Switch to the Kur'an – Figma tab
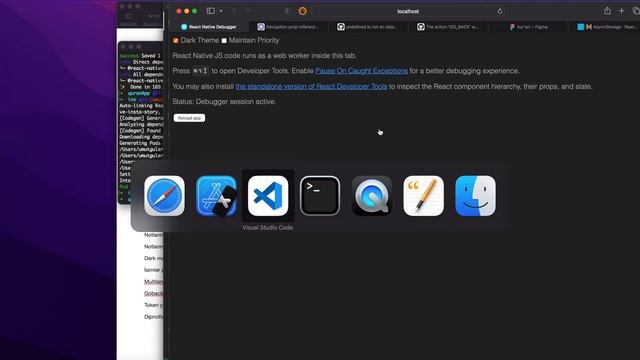The width and height of the screenshot is (640, 360). click(x=528, y=27)
